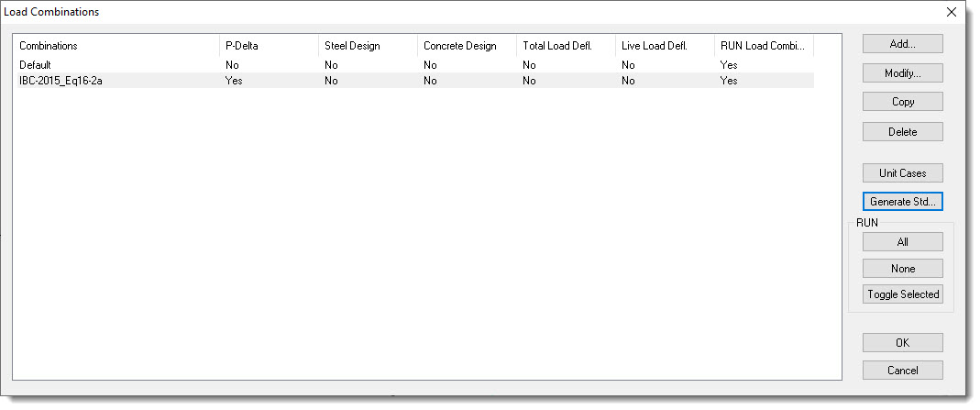This screenshot has height=410, width=980.
Task: Click the P-Delta column header
Action: click(269, 46)
